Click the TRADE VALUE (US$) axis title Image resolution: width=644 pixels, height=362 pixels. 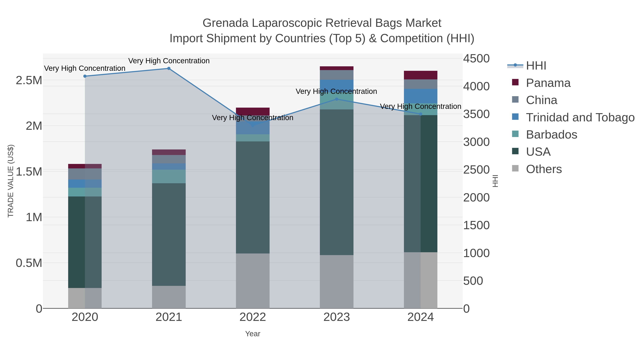point(11,181)
